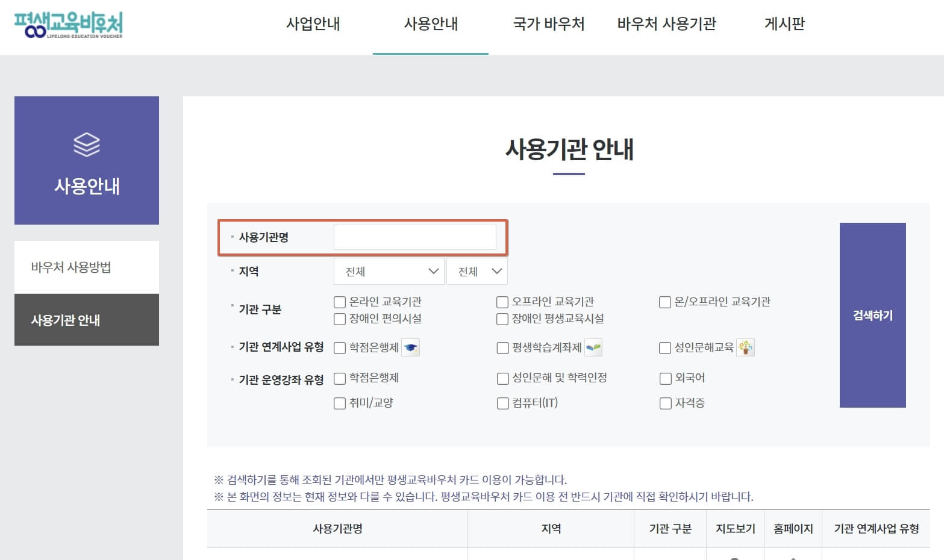Enable the 컴퓨터(IT) checkbox
The height and width of the screenshot is (560, 944).
(502, 403)
